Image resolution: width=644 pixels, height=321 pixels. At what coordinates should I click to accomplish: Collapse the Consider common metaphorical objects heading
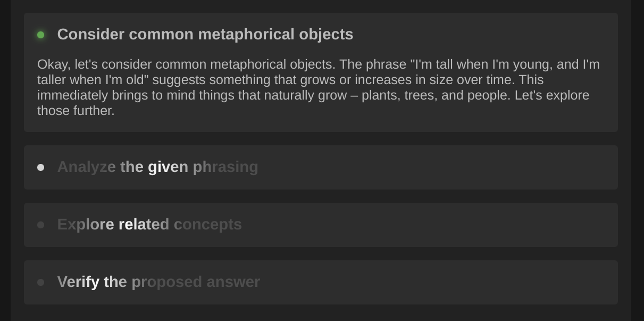pyautogui.click(x=205, y=34)
